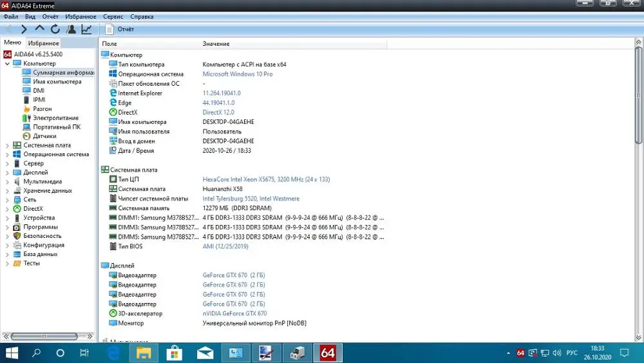The height and width of the screenshot is (363, 644).
Task: Click the Безопасность shield icon
Action: (x=17, y=236)
